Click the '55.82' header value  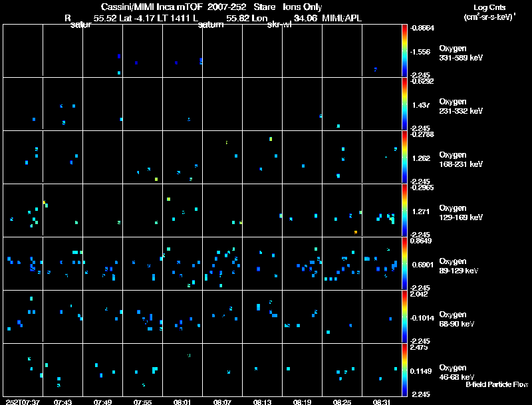click(x=237, y=18)
